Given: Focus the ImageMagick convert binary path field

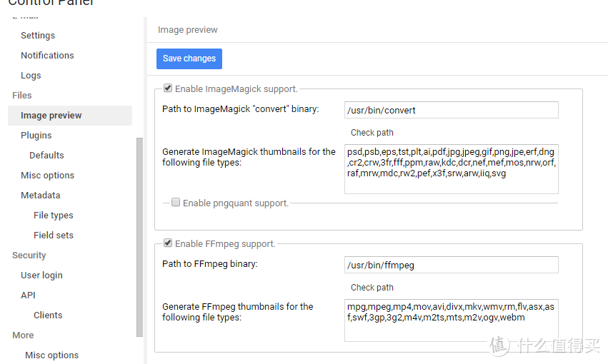Looking at the screenshot, I should coord(452,110).
